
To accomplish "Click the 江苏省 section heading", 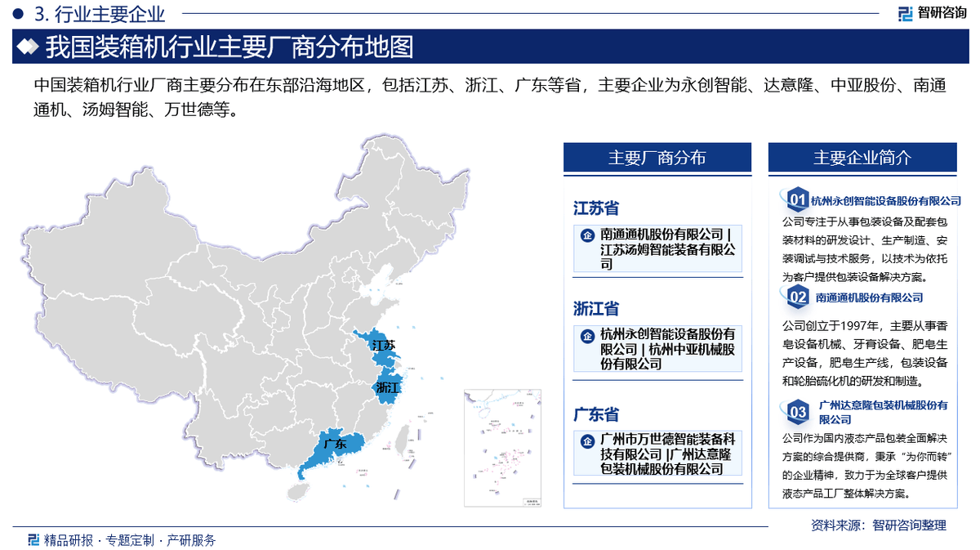I will 595,208.
